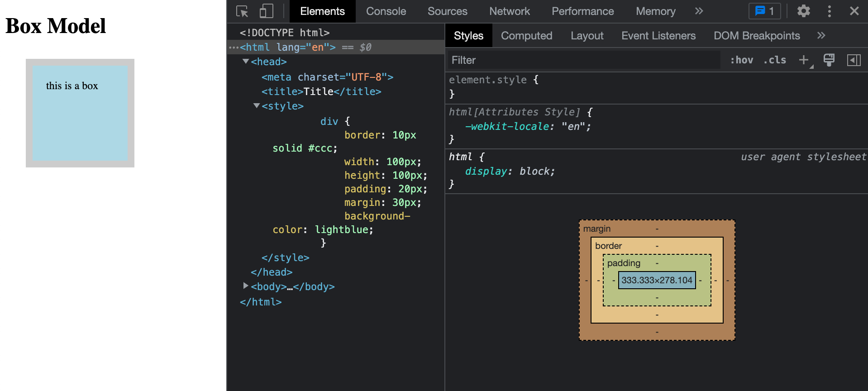Show more sidebar tabs after DOM Breakpoints
This screenshot has height=391, width=868.
(821, 35)
